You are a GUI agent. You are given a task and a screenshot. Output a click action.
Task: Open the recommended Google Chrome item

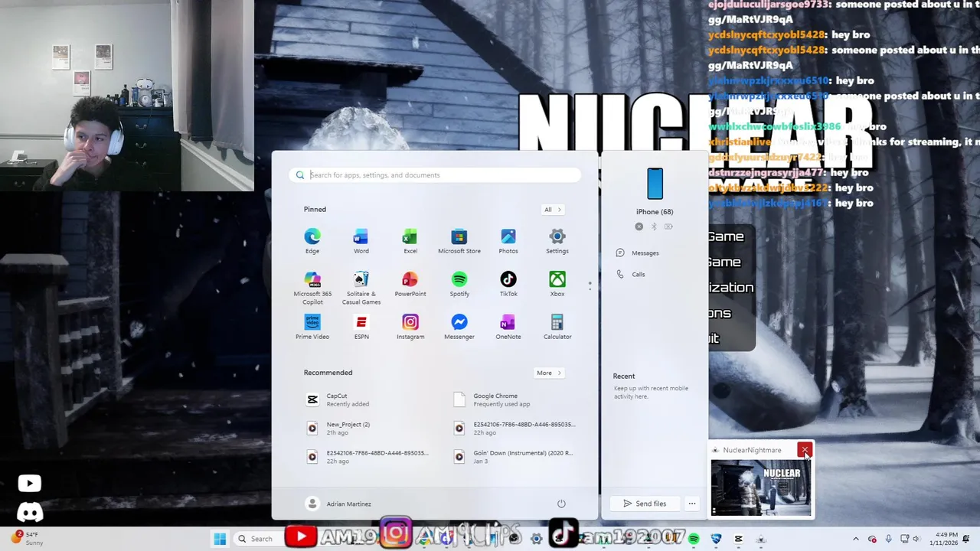coord(514,399)
